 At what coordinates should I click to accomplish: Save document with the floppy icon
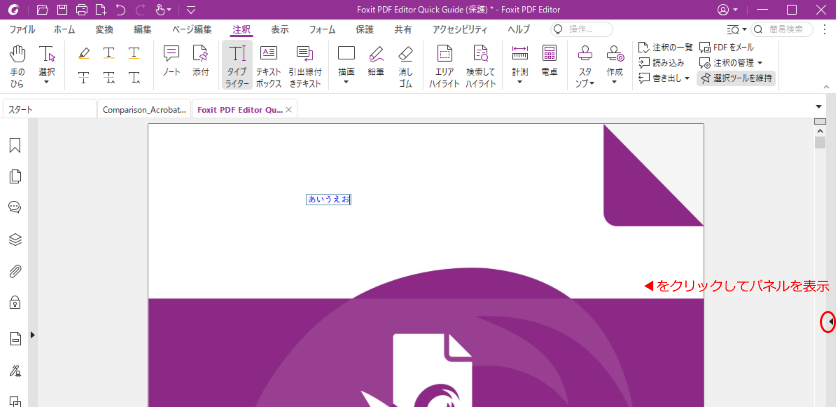62,10
